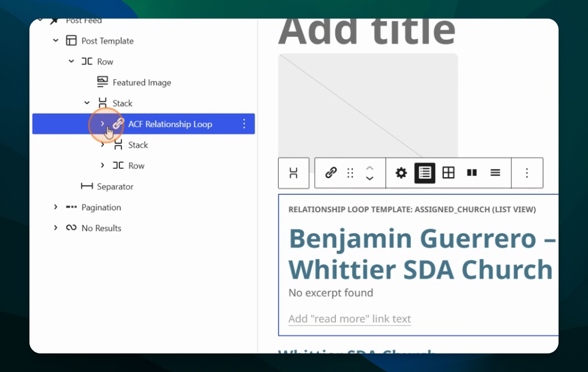
Task: Click the relationship loop link icon in toolbar
Action: coord(331,173)
